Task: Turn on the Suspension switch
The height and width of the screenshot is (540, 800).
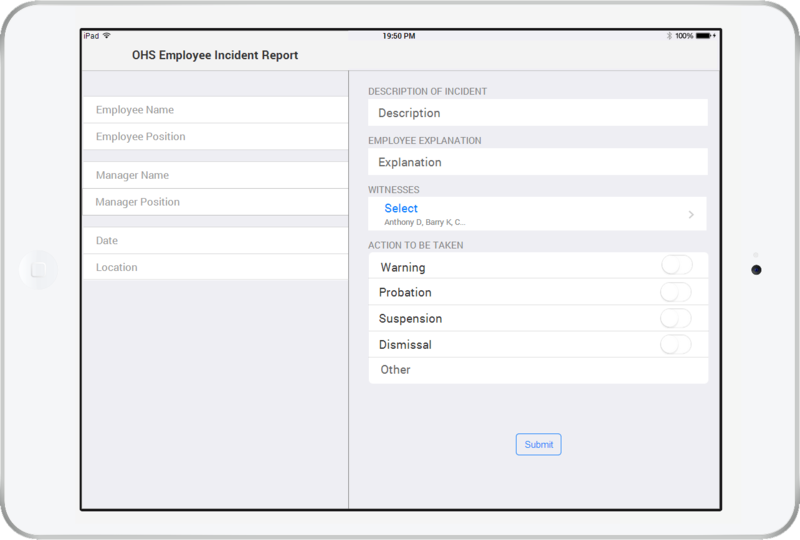Action: 676,318
